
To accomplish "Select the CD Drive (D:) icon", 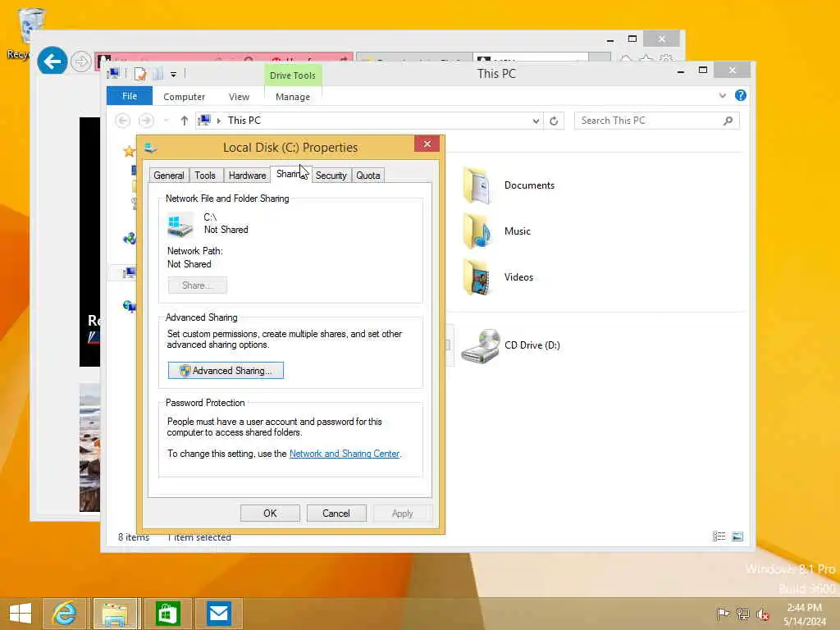I will click(481, 345).
